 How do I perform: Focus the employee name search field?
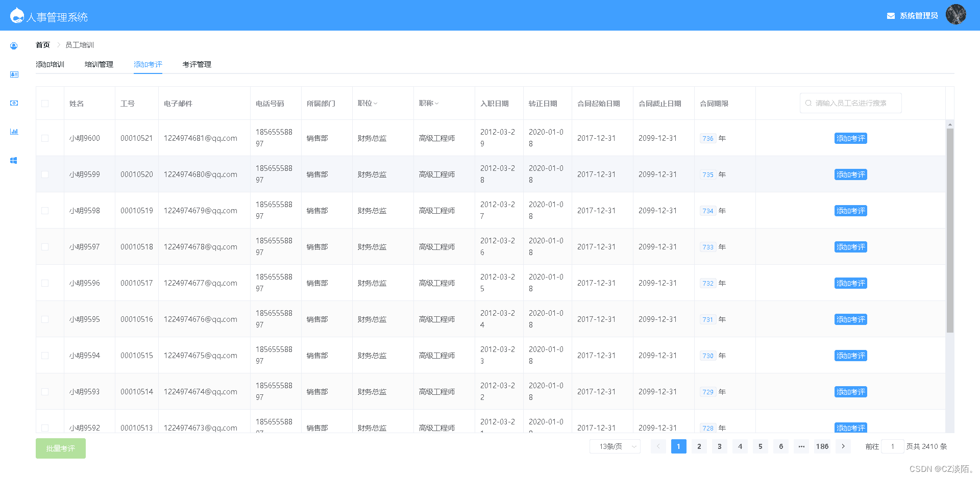850,103
